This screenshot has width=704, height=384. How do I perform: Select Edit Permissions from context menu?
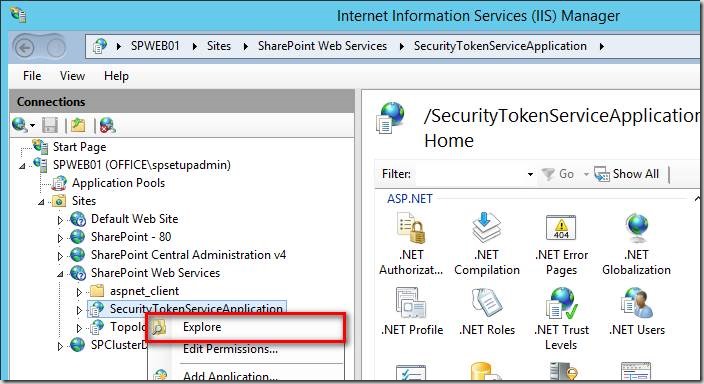tap(230, 349)
